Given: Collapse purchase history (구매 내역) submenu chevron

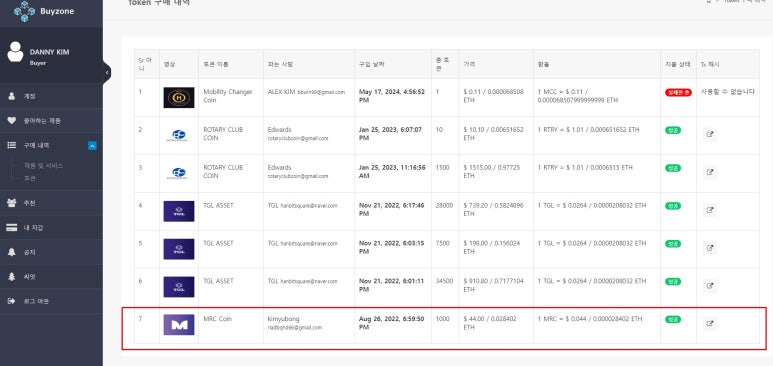Looking at the screenshot, I should [x=92, y=146].
